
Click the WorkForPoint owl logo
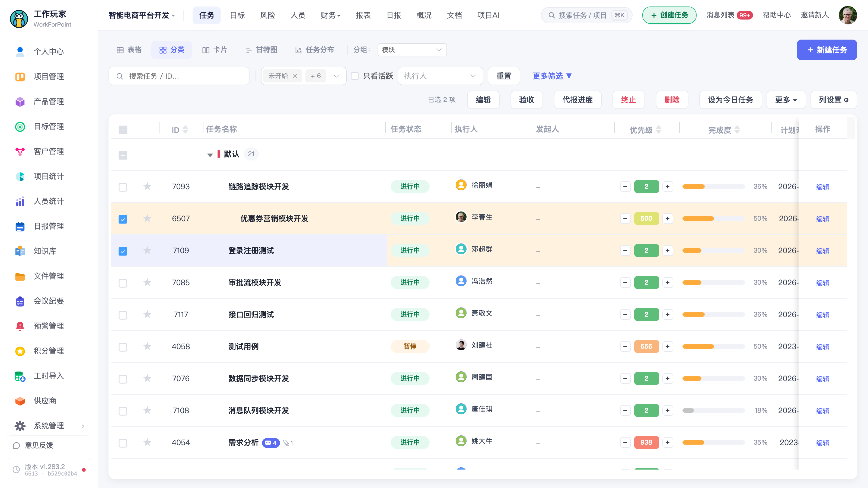pyautogui.click(x=19, y=18)
